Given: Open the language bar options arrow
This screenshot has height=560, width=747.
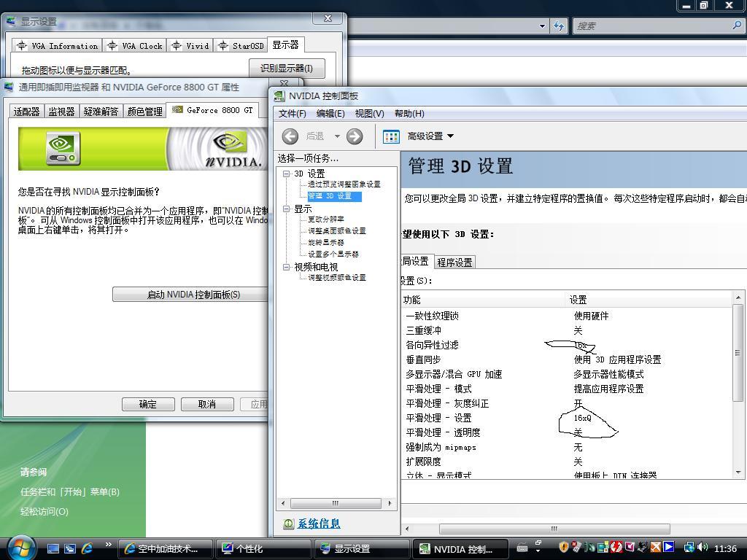Looking at the screenshot, I should pos(538,553).
